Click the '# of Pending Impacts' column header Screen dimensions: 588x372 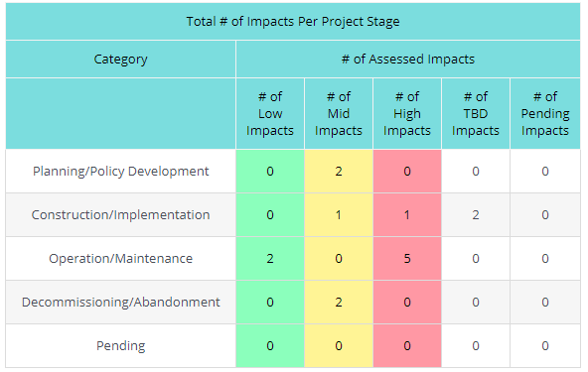pos(545,113)
